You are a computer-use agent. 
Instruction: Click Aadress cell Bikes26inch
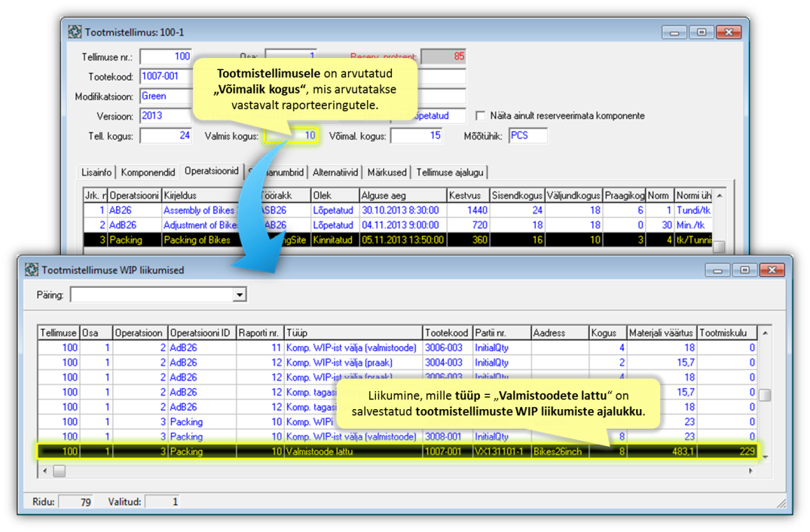560,451
